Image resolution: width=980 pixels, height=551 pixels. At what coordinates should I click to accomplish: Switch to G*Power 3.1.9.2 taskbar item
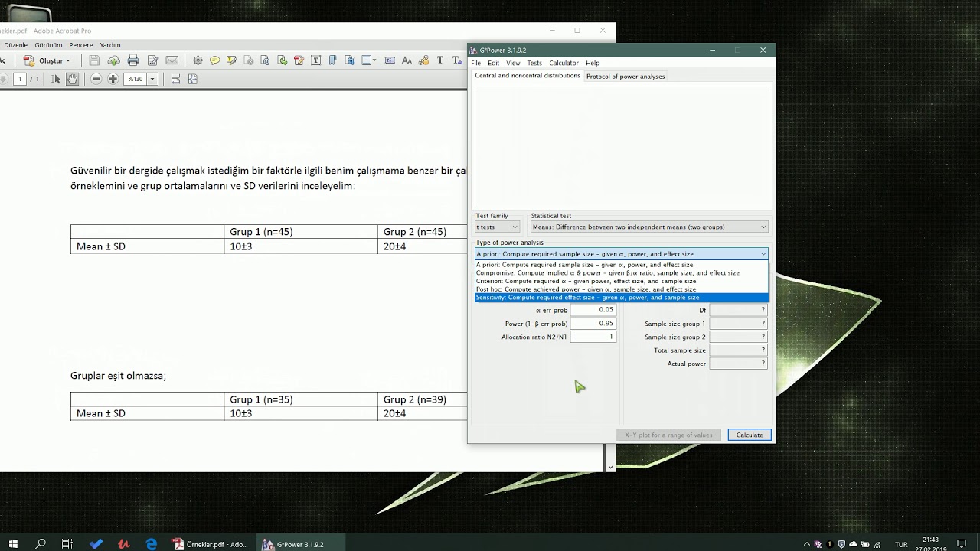[x=299, y=544]
